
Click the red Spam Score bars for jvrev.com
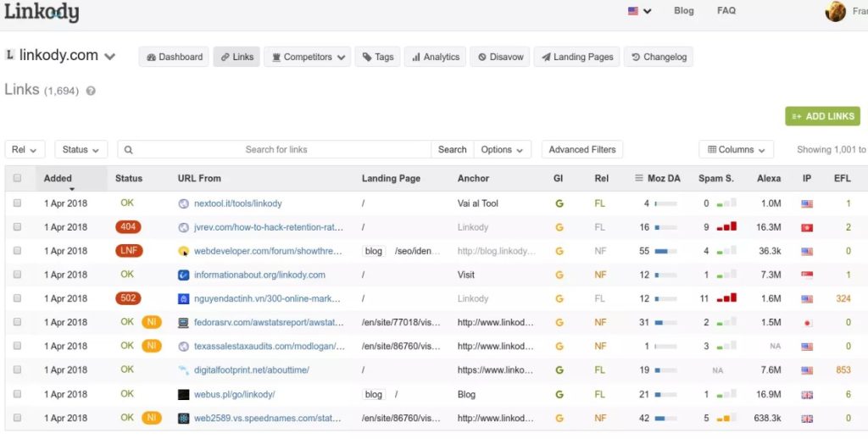726,226
